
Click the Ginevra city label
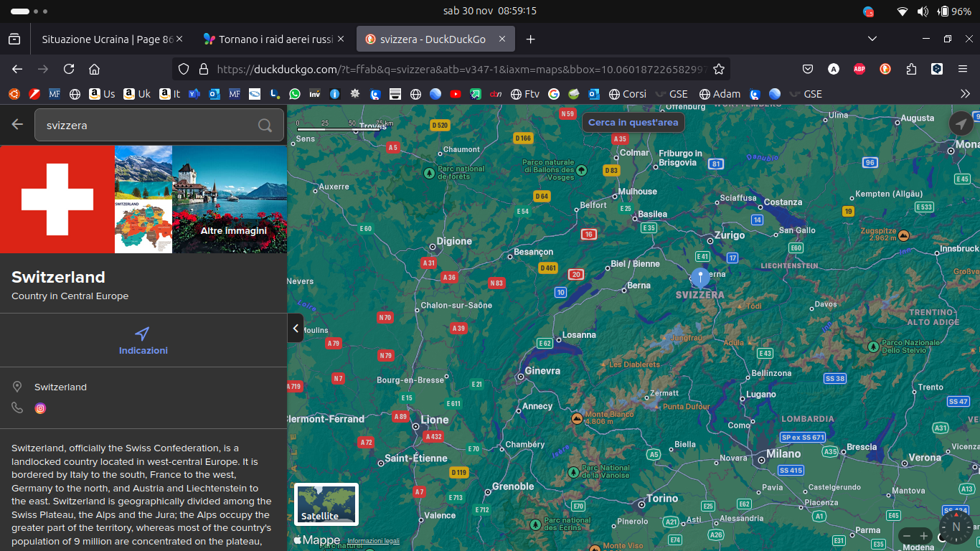coord(542,371)
